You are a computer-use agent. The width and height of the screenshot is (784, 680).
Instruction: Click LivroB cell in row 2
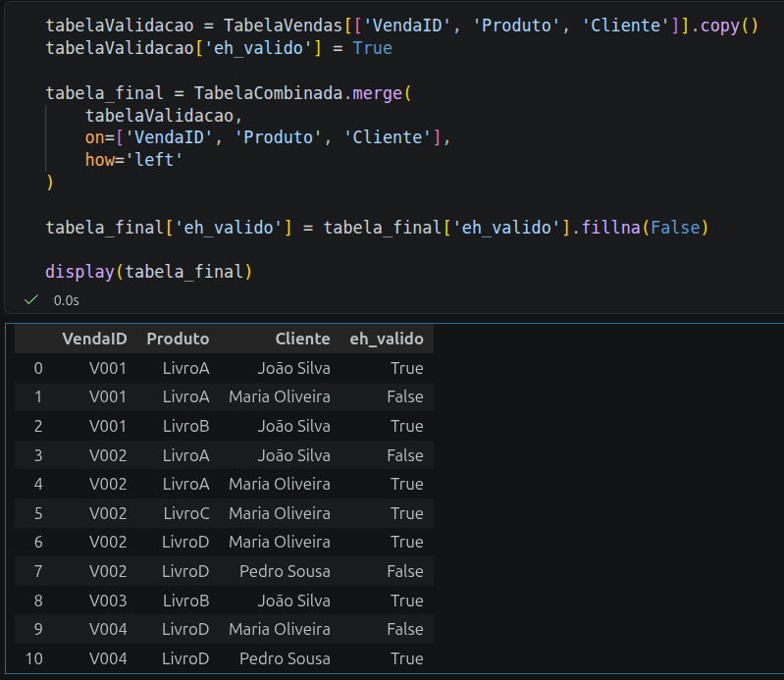186,426
